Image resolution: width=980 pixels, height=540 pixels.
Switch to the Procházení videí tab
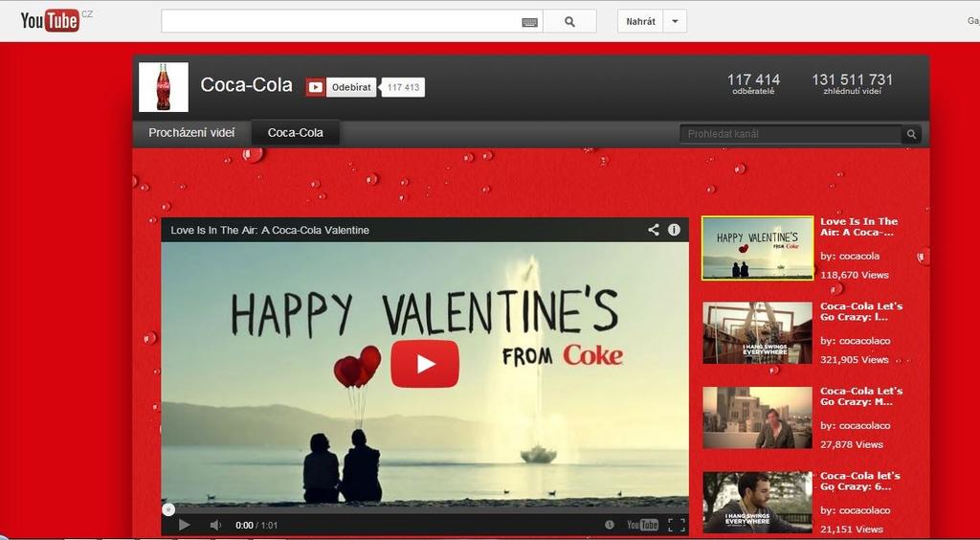point(191,132)
